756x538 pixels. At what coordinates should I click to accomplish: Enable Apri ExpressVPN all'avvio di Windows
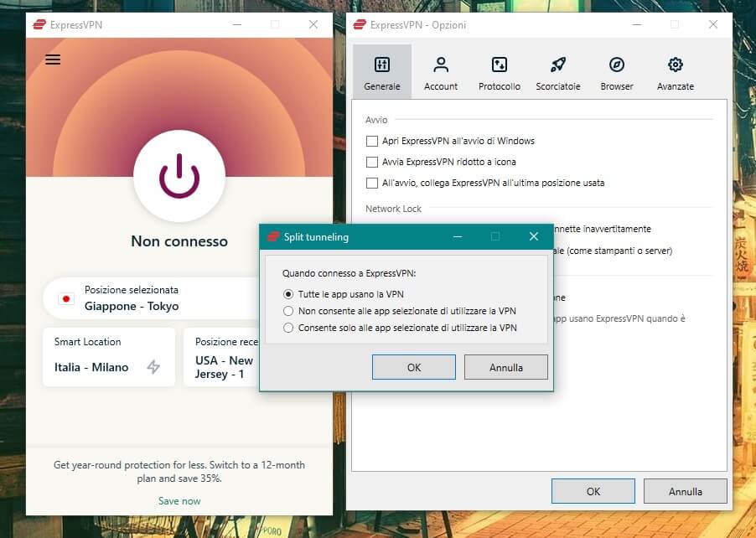(372, 141)
